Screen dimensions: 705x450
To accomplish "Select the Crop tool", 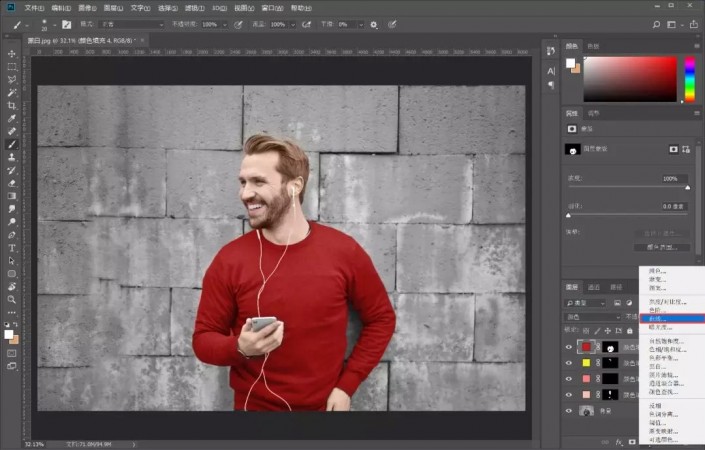I will (12, 105).
